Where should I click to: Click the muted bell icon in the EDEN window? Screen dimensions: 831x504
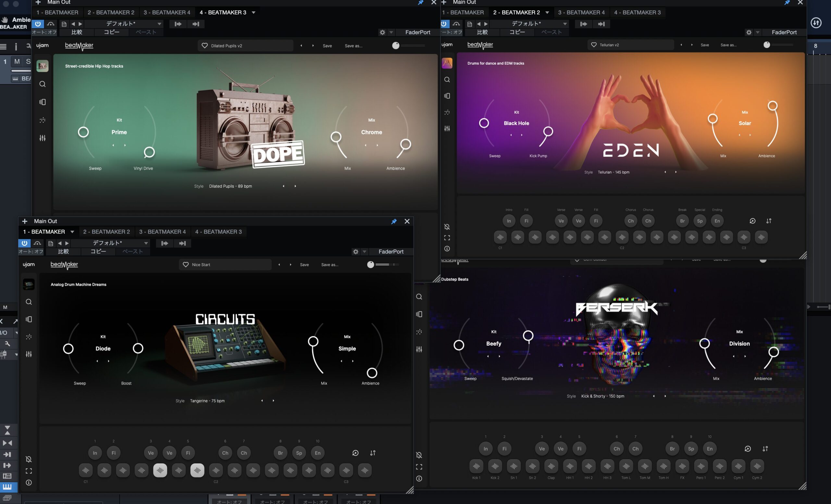tap(447, 227)
